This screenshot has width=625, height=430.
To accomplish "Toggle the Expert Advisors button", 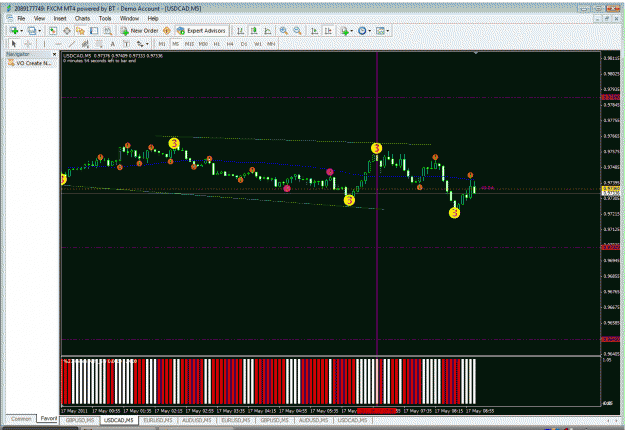I will (x=202, y=31).
